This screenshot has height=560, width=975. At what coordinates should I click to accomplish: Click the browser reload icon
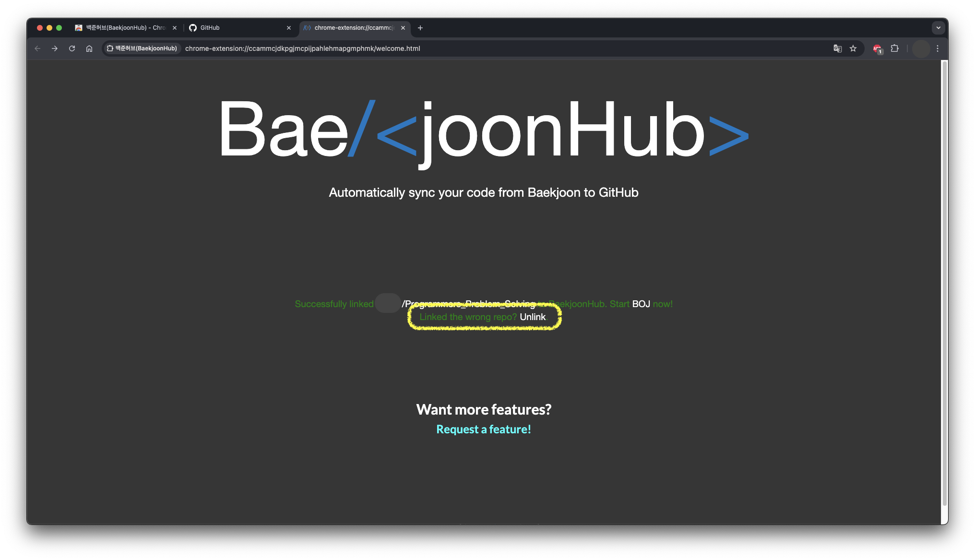(72, 48)
